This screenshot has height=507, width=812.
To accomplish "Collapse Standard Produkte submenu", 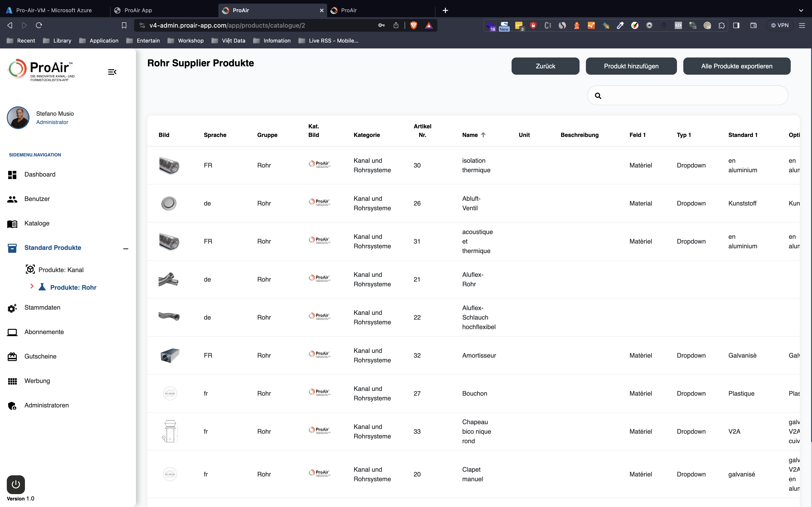I will tap(126, 249).
